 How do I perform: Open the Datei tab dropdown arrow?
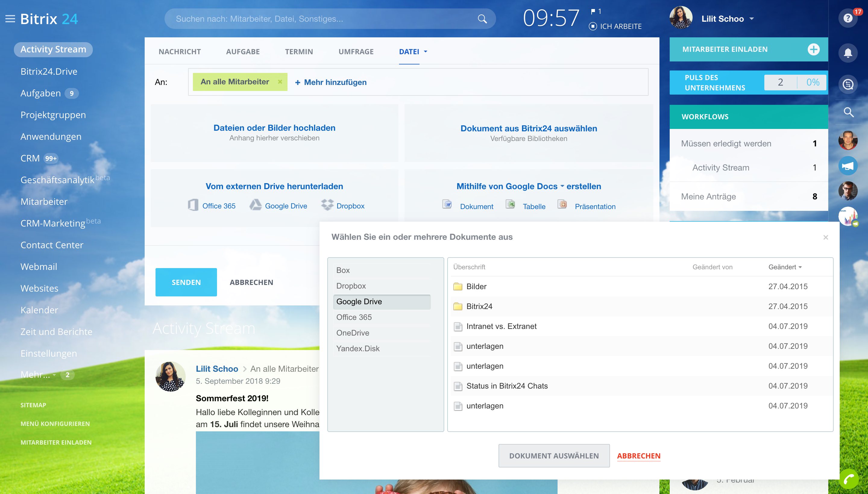pyautogui.click(x=425, y=52)
